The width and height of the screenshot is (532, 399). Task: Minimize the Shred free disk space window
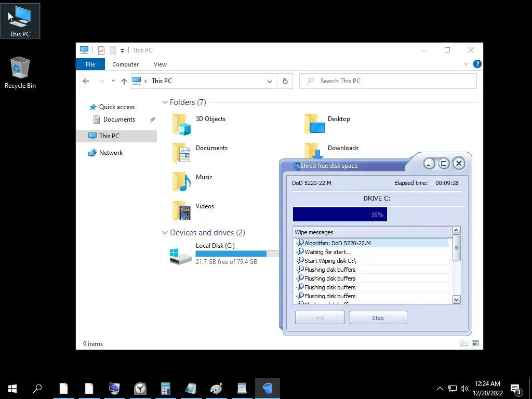[429, 164]
